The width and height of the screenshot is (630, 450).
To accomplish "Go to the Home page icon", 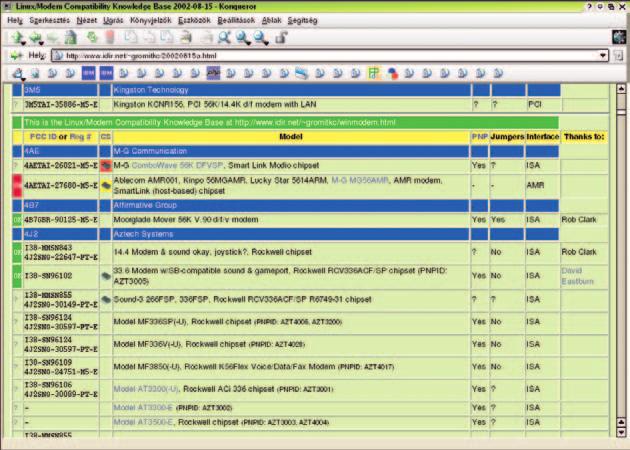I will 71,37.
